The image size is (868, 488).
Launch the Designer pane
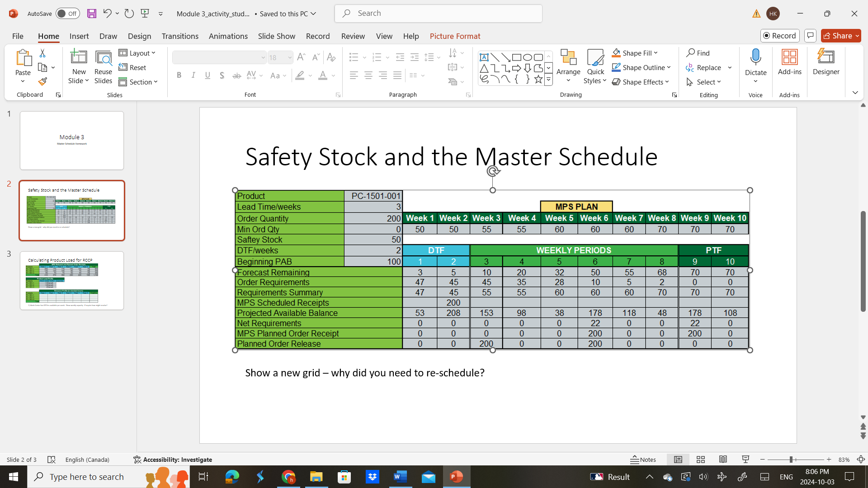tap(826, 63)
